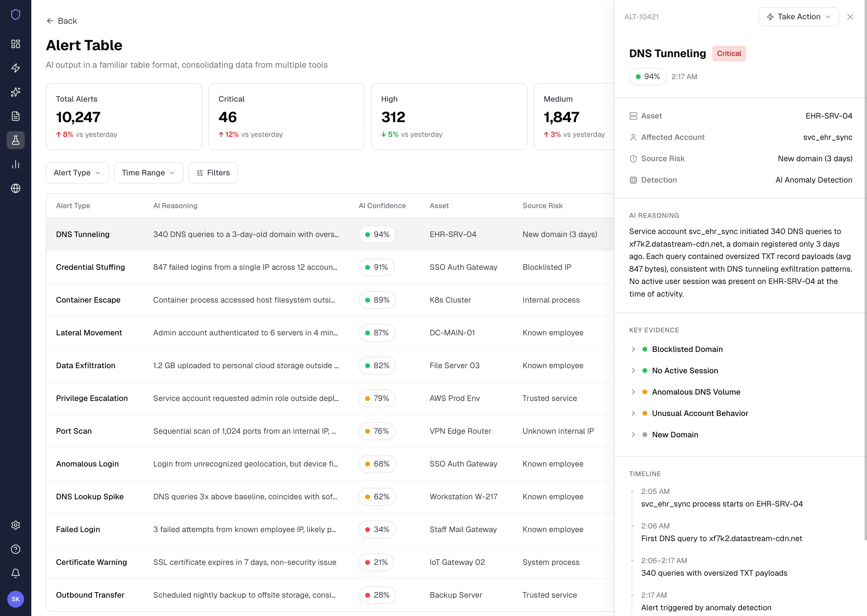Select the lab flask sidebar icon
The height and width of the screenshot is (616, 867).
16,140
